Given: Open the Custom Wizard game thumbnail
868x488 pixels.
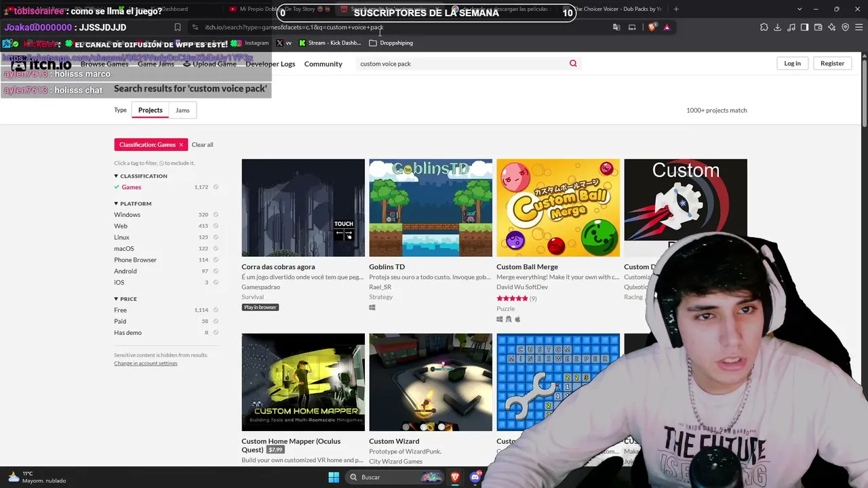Looking at the screenshot, I should (431, 382).
